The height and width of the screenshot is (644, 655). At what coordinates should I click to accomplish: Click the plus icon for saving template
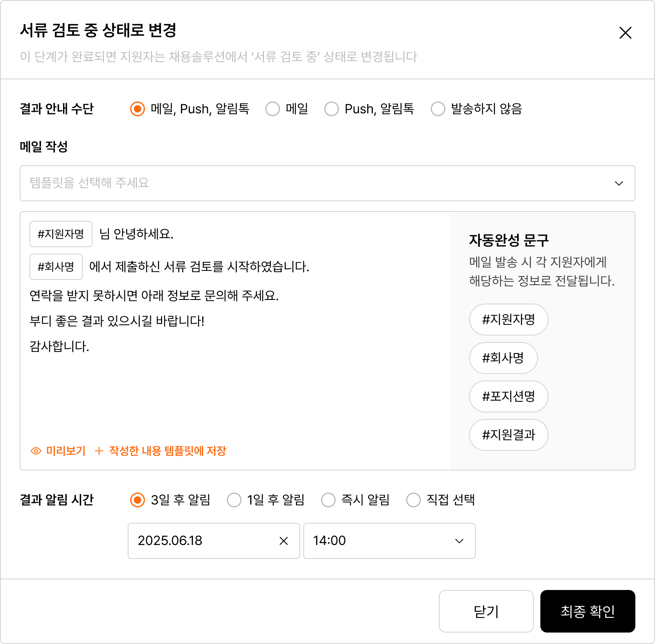pos(99,451)
